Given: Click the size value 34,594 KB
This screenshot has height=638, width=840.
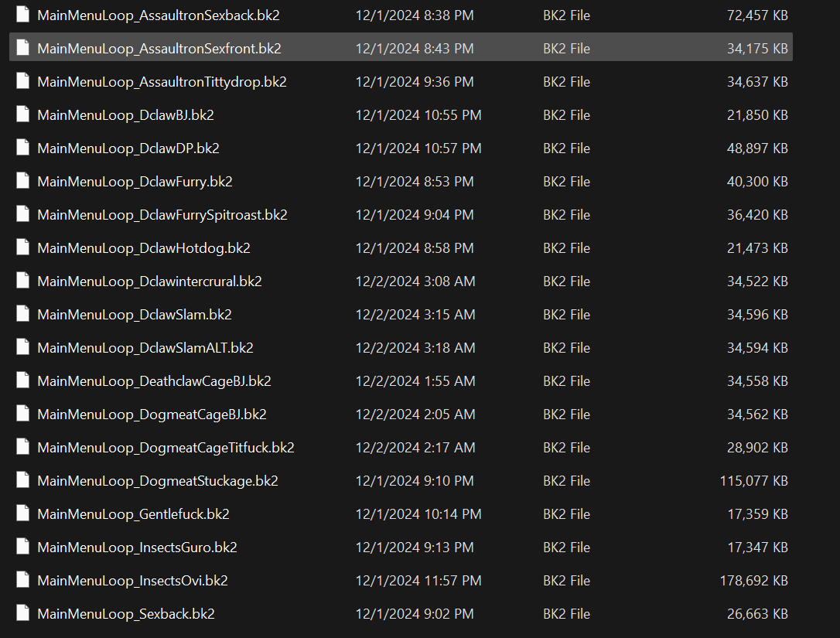Looking at the screenshot, I should pyautogui.click(x=757, y=348).
